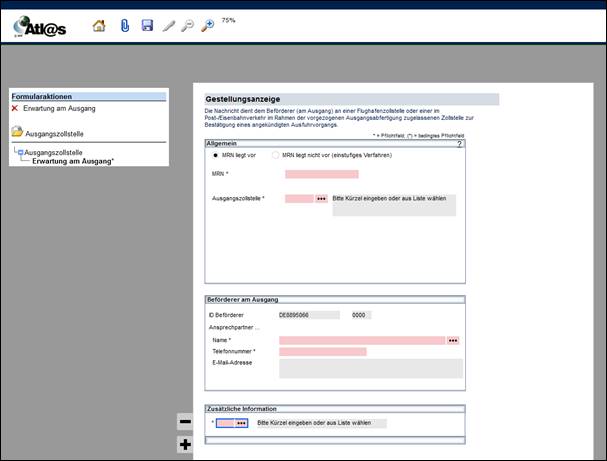
Task: Open help question mark in Allgemein section
Action: 460,144
